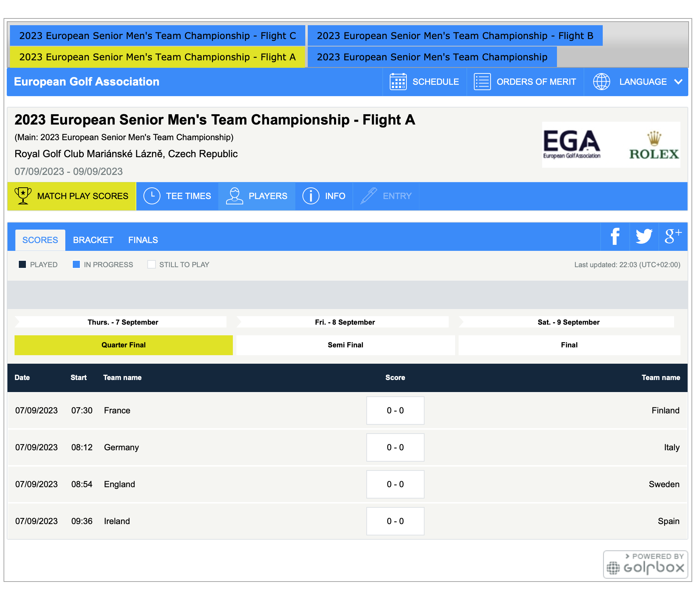The height and width of the screenshot is (611, 700).
Task: Click the Finland team name
Action: click(666, 411)
